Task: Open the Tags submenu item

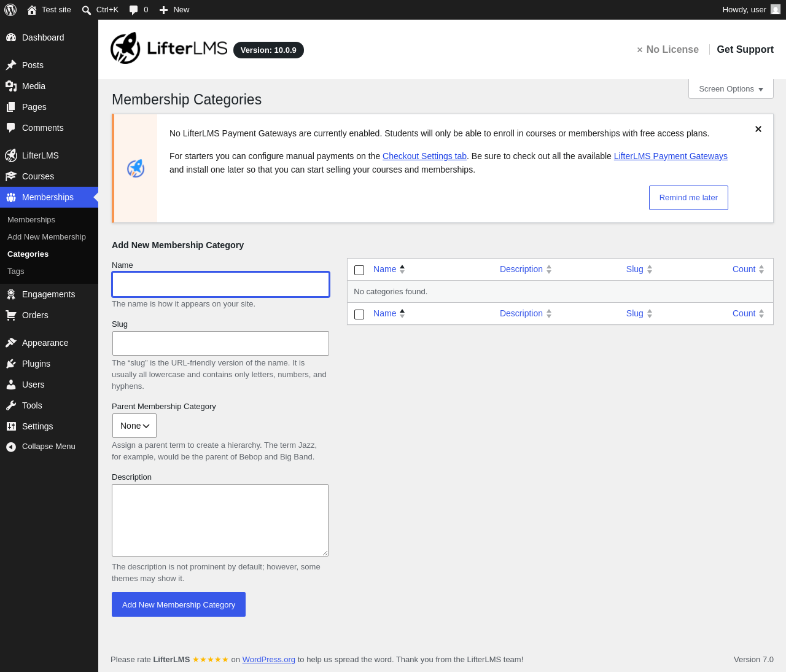Action: point(16,272)
